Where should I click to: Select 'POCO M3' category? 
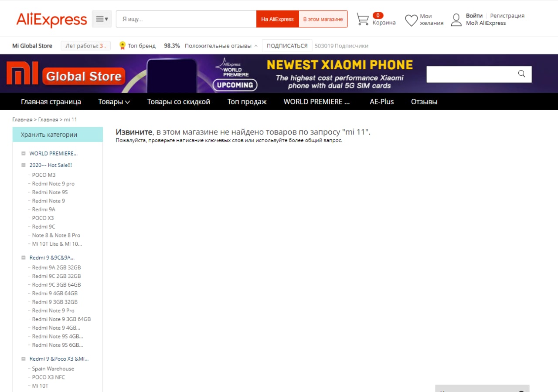click(44, 175)
